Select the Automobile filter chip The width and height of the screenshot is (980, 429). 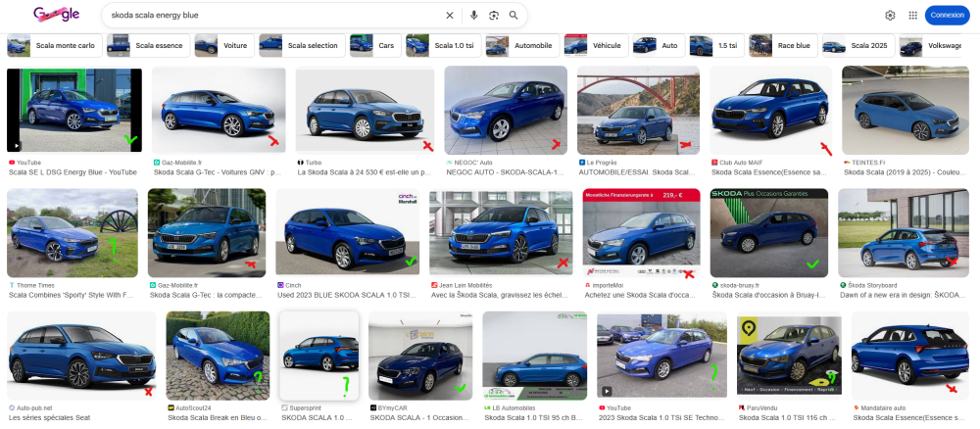[522, 46]
